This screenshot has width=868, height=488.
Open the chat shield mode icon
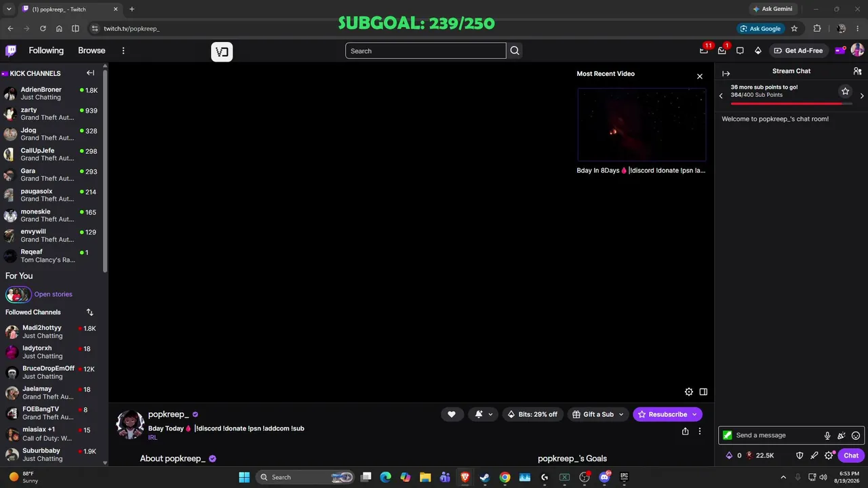[x=800, y=455]
